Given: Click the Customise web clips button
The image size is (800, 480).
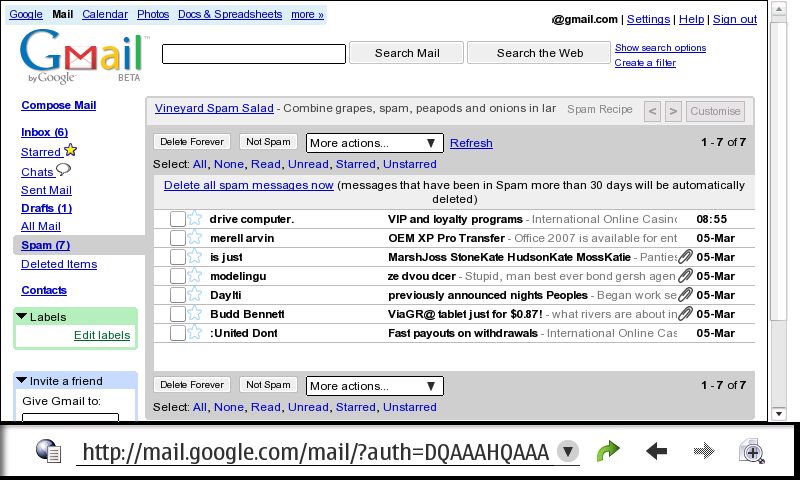Looking at the screenshot, I should click(x=715, y=111).
